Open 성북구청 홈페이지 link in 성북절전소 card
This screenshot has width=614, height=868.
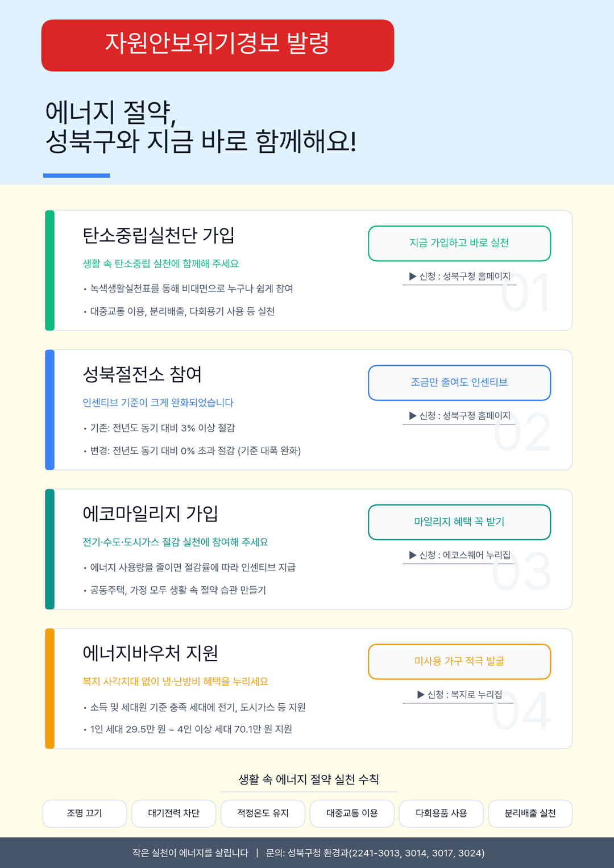tap(459, 416)
